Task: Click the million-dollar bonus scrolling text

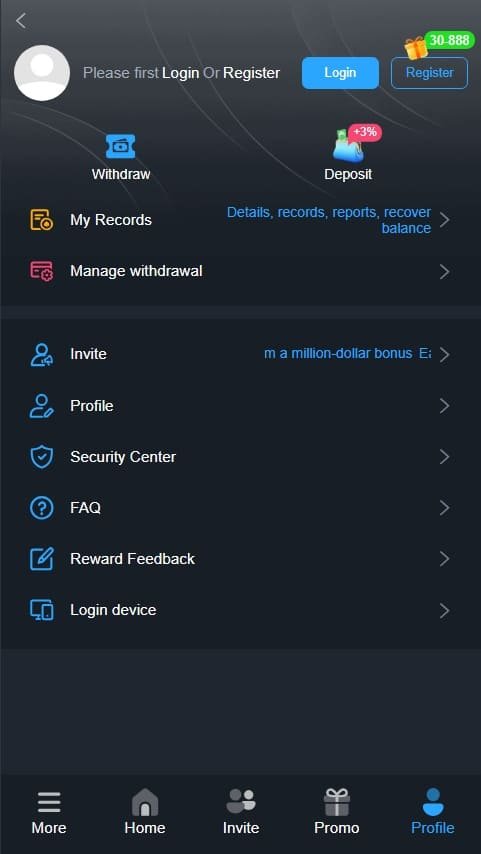Action: pos(348,353)
